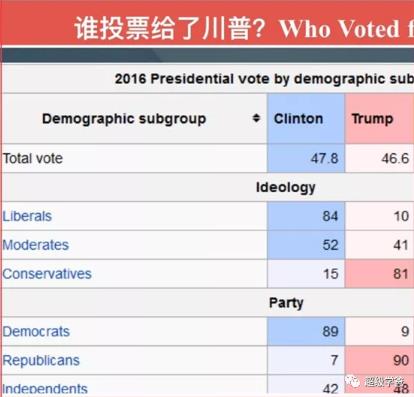The height and width of the screenshot is (397, 414).
Task: Open the Republicans link
Action: [41, 360]
